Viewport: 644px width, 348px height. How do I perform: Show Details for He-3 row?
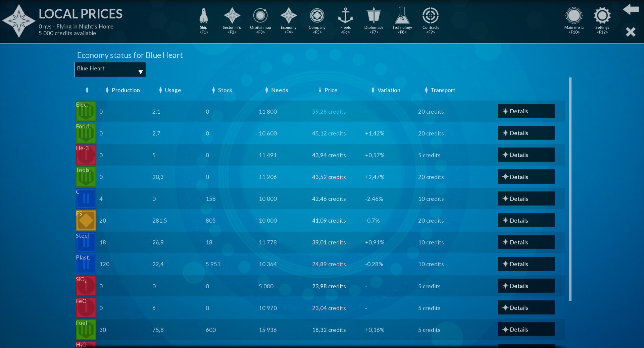(x=526, y=155)
